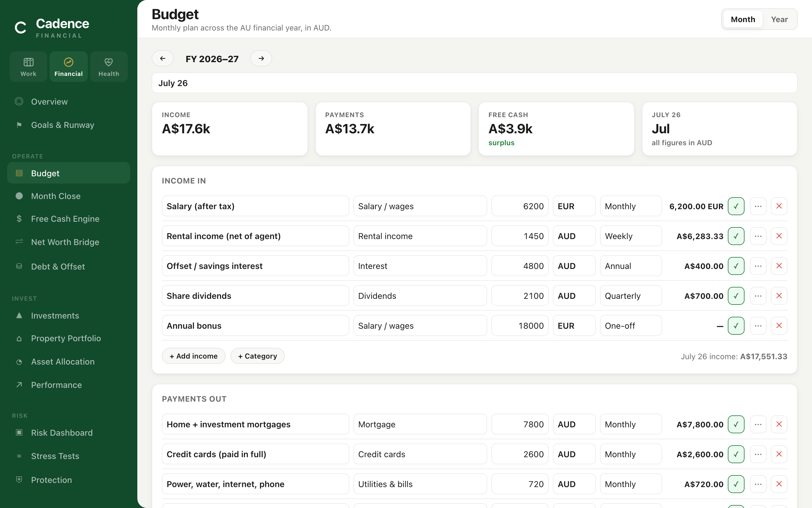Go to Goals & Runway
Image resolution: width=812 pixels, height=508 pixels.
click(68, 125)
